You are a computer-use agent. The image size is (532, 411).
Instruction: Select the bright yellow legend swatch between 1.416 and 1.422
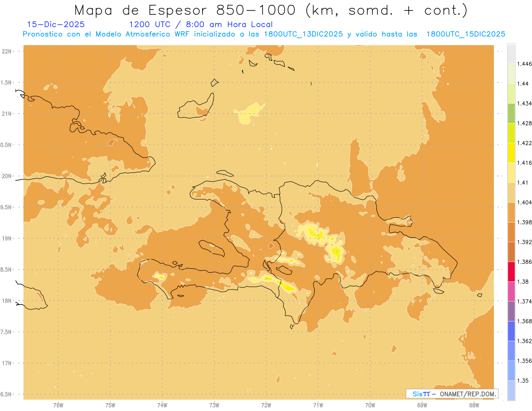[511, 153]
